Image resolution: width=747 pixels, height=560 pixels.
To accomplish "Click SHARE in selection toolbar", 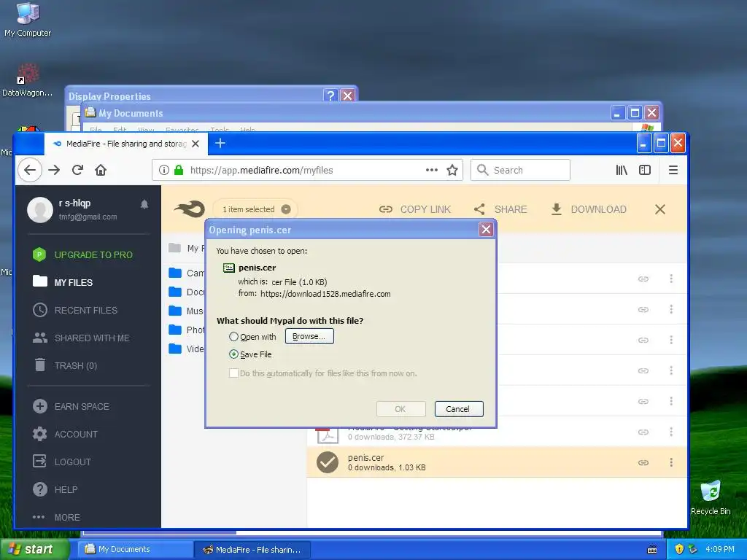I will pos(500,209).
